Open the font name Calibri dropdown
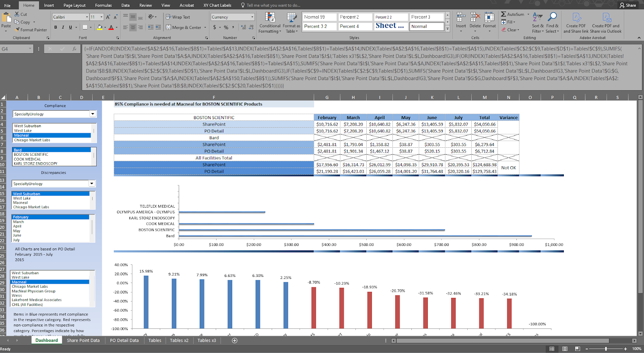This screenshot has height=353, width=644. click(87, 17)
